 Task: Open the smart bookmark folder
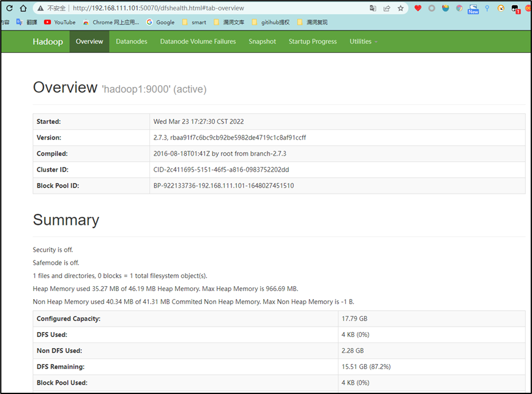coord(194,22)
